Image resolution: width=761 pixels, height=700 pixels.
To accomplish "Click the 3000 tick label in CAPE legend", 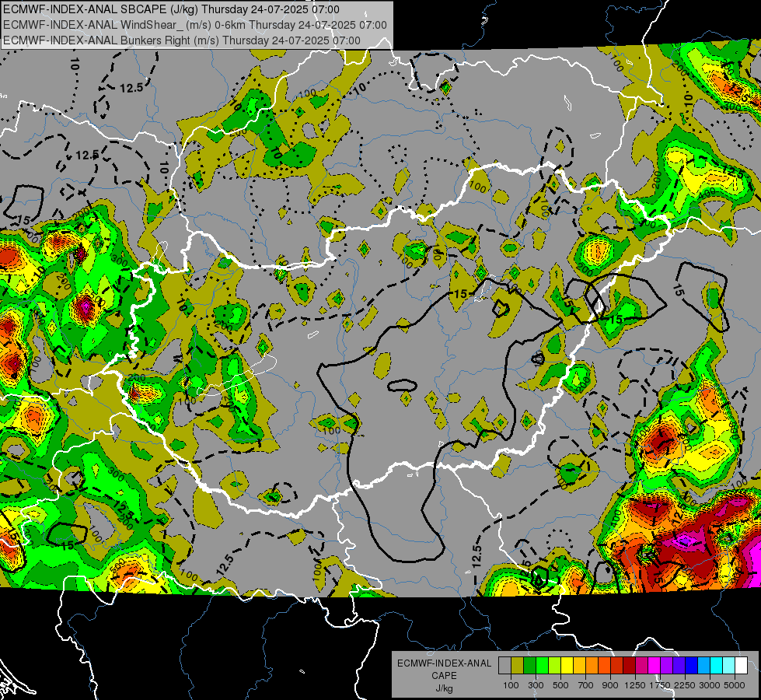I will pyautogui.click(x=710, y=685).
